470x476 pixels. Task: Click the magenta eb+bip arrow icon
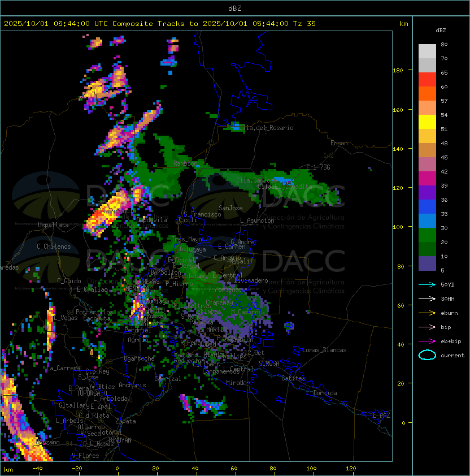pos(427,341)
